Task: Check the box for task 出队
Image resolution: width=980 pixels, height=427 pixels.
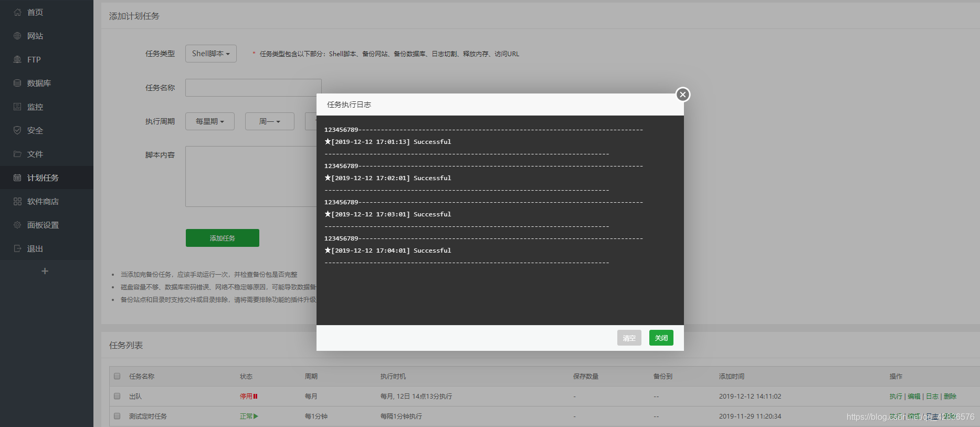Action: click(x=117, y=396)
